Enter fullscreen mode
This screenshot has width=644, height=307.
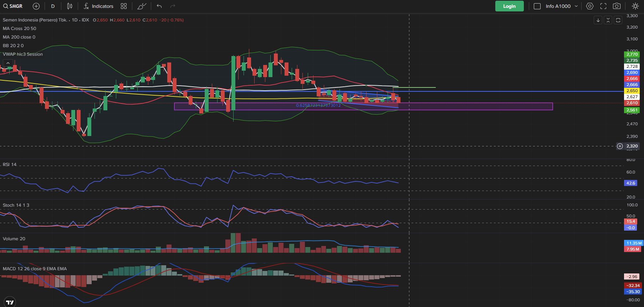(603, 6)
